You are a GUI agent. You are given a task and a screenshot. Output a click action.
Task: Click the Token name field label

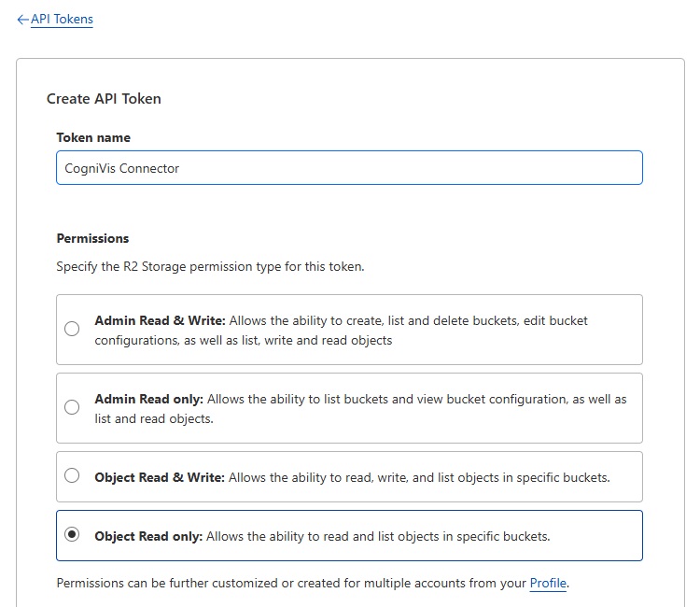pyautogui.click(x=93, y=137)
